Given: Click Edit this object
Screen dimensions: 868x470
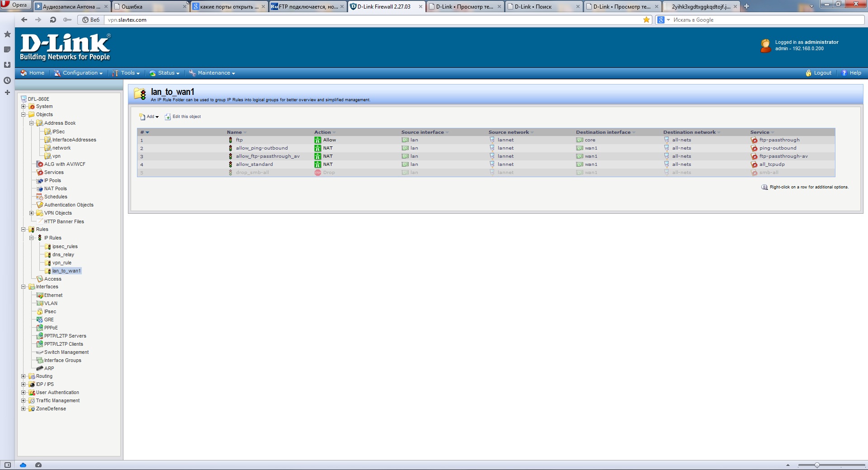Looking at the screenshot, I should tap(183, 117).
